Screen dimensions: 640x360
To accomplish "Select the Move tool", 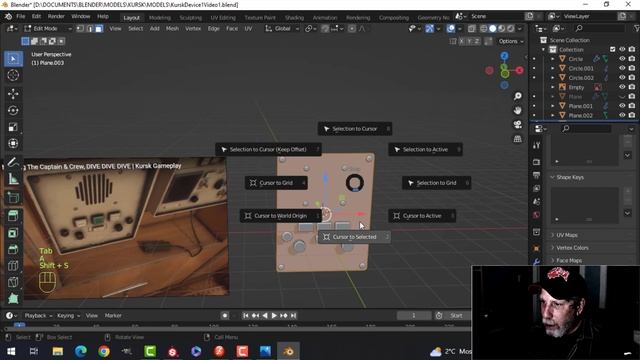I will click(13, 94).
